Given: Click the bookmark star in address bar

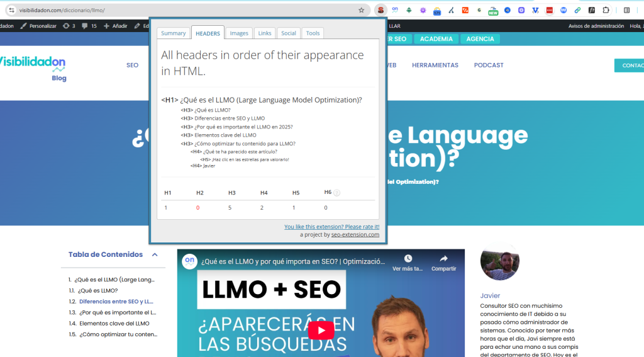Looking at the screenshot, I should (x=361, y=10).
